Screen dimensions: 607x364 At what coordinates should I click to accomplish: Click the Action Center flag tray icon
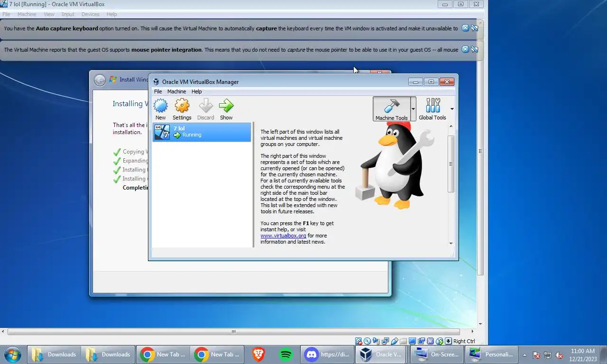(x=536, y=355)
